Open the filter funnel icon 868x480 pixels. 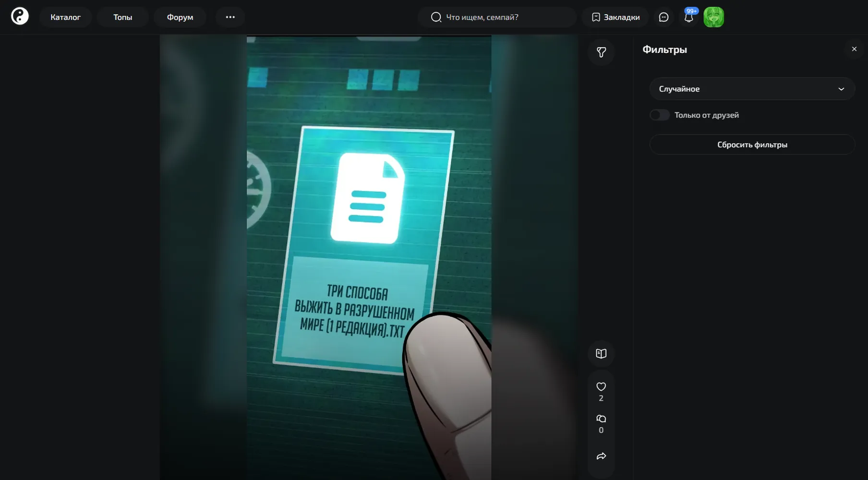[x=601, y=52]
